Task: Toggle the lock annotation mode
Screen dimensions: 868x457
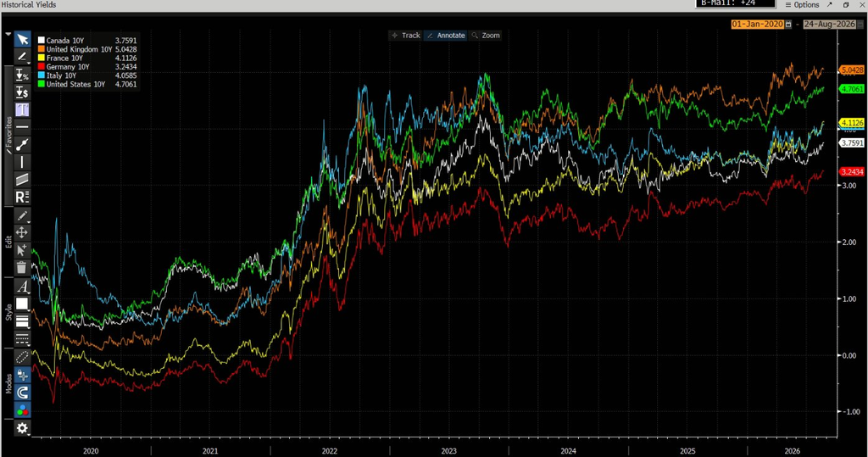Action: (x=22, y=375)
